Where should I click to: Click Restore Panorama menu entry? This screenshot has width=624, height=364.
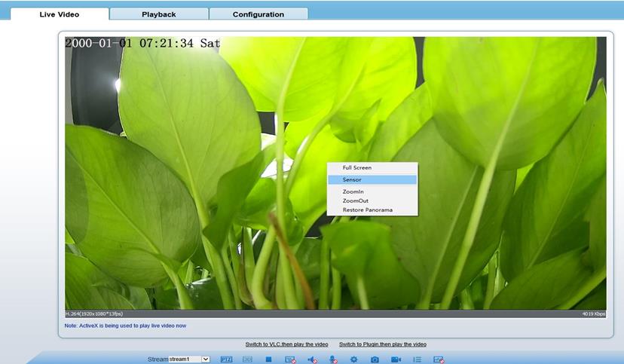367,210
